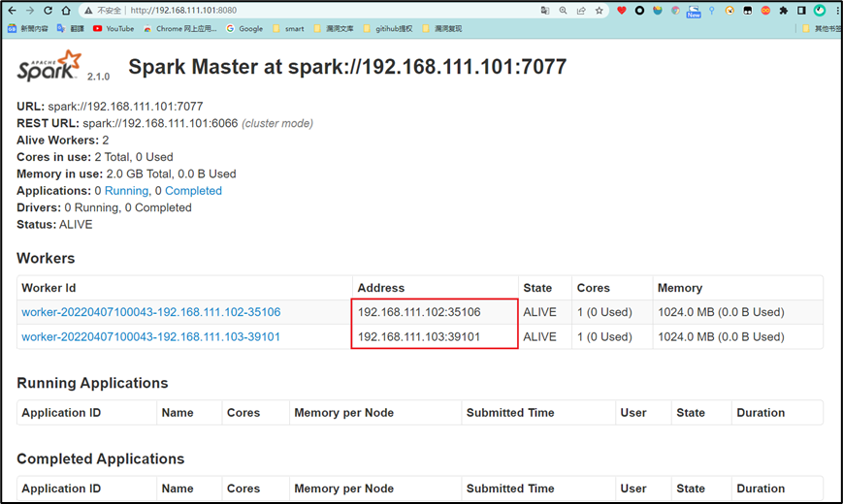Open the smart bookmark folder
The image size is (843, 504).
(288, 28)
